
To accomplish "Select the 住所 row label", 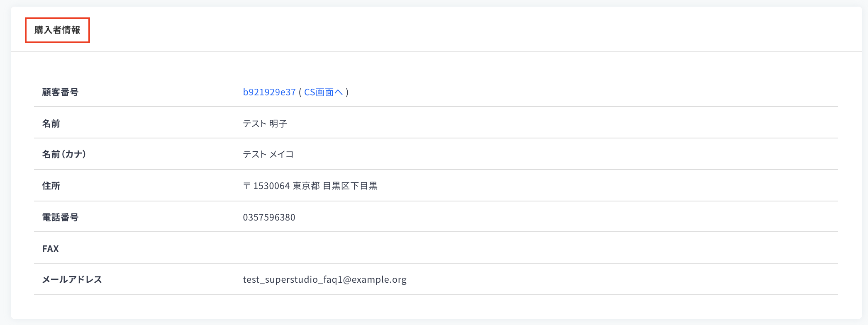I will pos(51,186).
